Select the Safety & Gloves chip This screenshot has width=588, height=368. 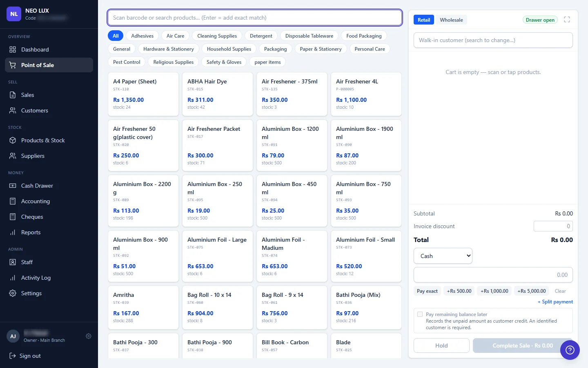click(x=224, y=62)
